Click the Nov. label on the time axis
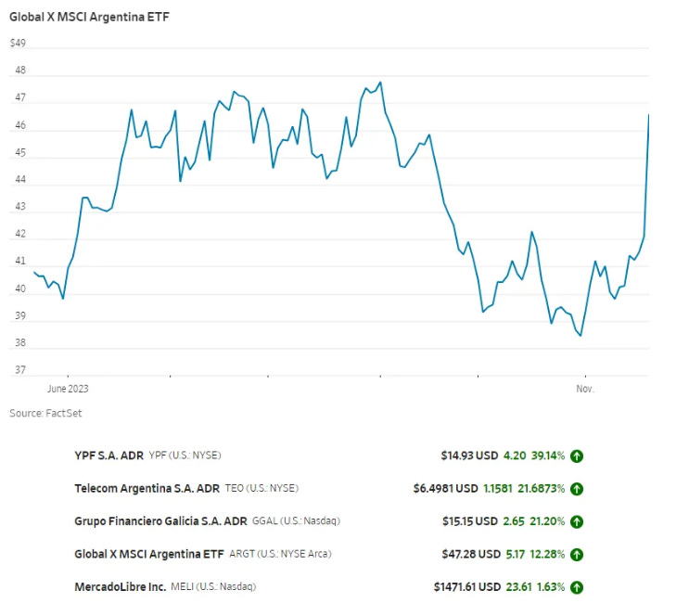The width and height of the screenshot is (676, 616). click(585, 389)
